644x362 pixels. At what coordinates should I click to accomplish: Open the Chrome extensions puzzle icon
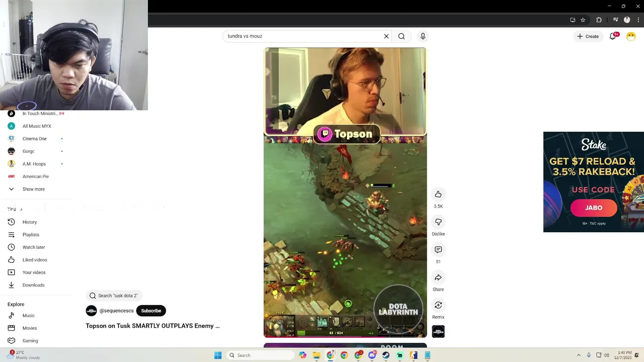pyautogui.click(x=599, y=20)
